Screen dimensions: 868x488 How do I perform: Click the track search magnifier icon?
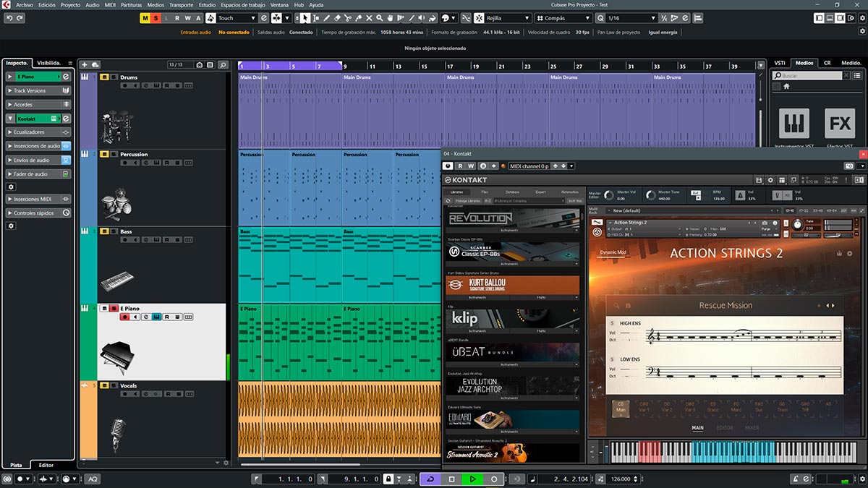(x=224, y=64)
